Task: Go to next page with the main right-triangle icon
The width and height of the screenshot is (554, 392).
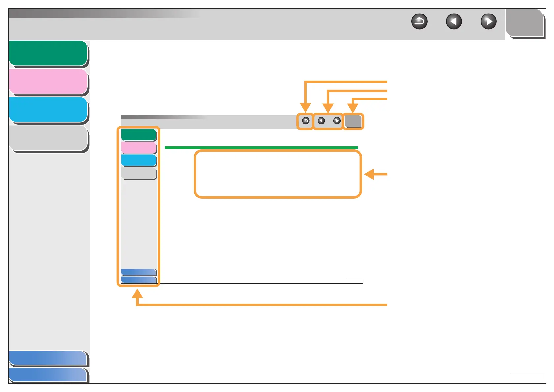Action: click(488, 22)
